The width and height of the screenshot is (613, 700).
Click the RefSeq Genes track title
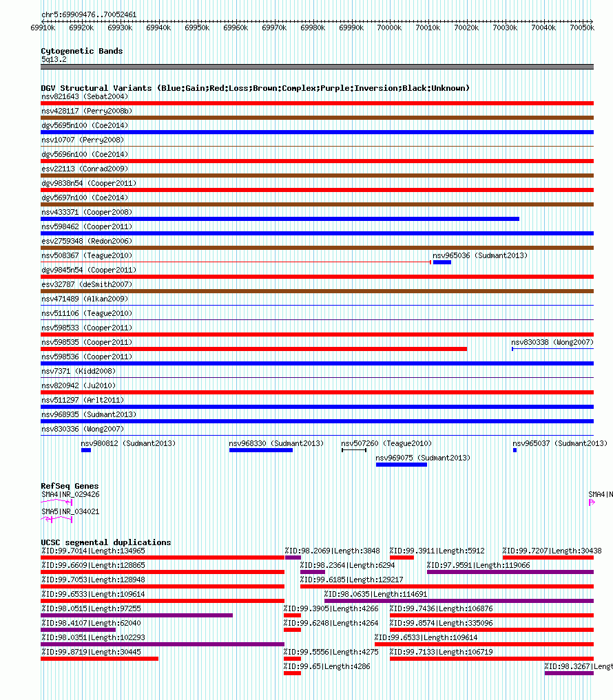[x=70, y=486]
